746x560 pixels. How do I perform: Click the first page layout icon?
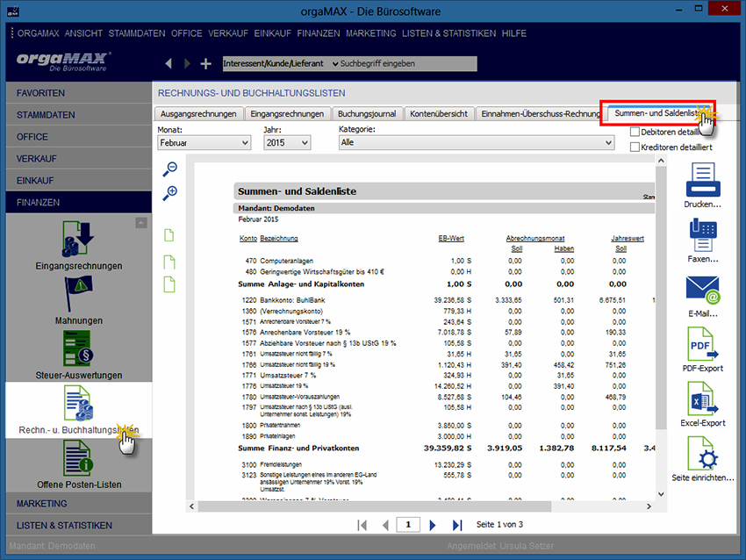tap(169, 235)
